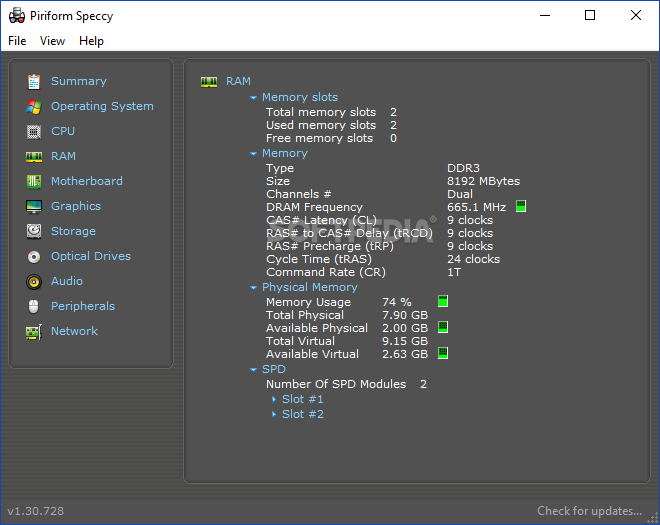Open the File menu
660x525 pixels.
[17, 41]
